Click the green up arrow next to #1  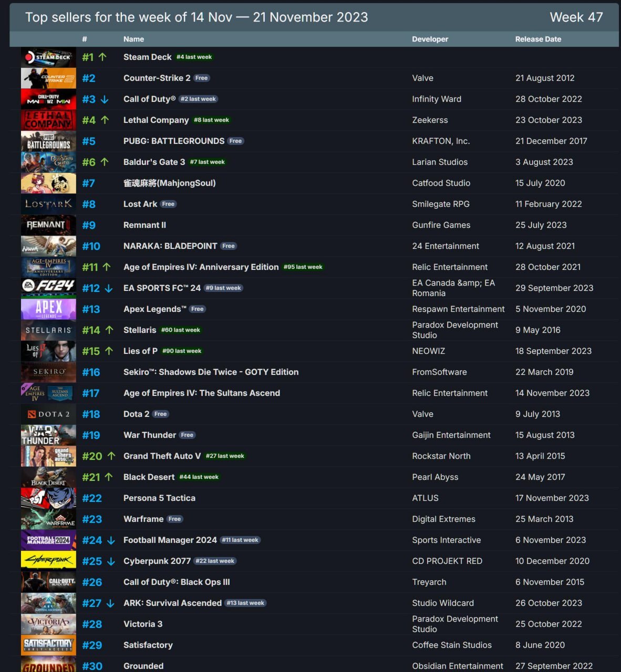tap(102, 57)
